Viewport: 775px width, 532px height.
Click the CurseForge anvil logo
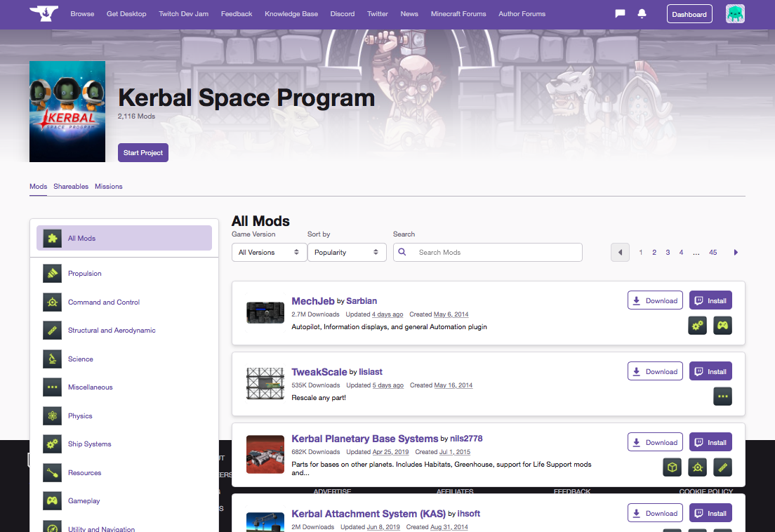coord(44,13)
